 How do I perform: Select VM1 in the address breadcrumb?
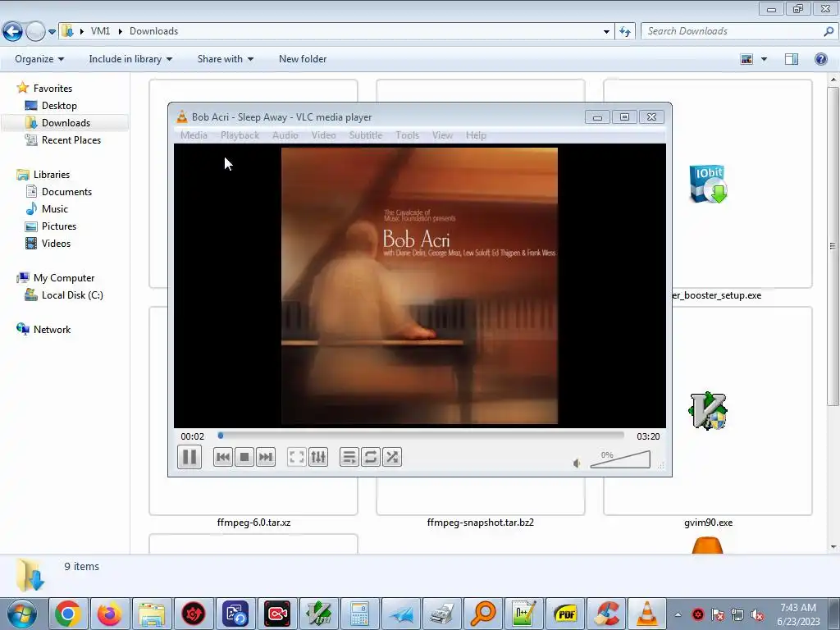click(x=100, y=31)
